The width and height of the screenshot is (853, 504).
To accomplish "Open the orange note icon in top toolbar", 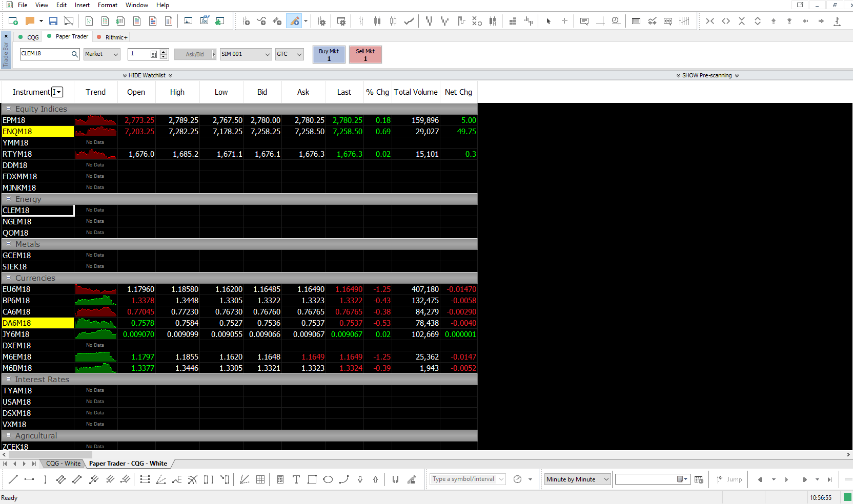I will pyautogui.click(x=30, y=21).
